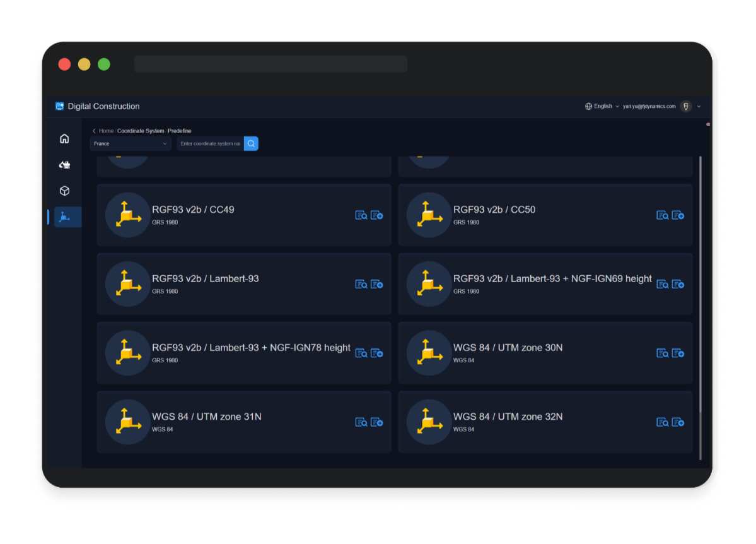
Task: Expand the France country dropdown
Action: point(131,144)
